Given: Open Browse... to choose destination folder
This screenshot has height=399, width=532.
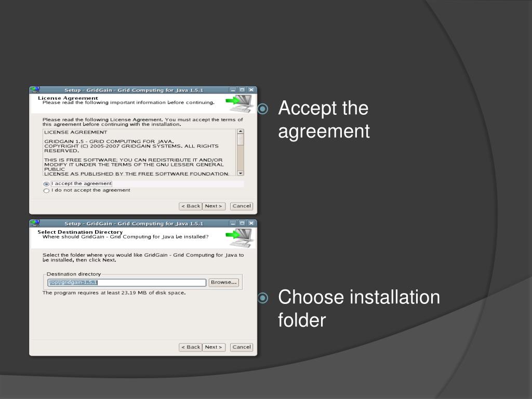Looking at the screenshot, I should [x=223, y=282].
